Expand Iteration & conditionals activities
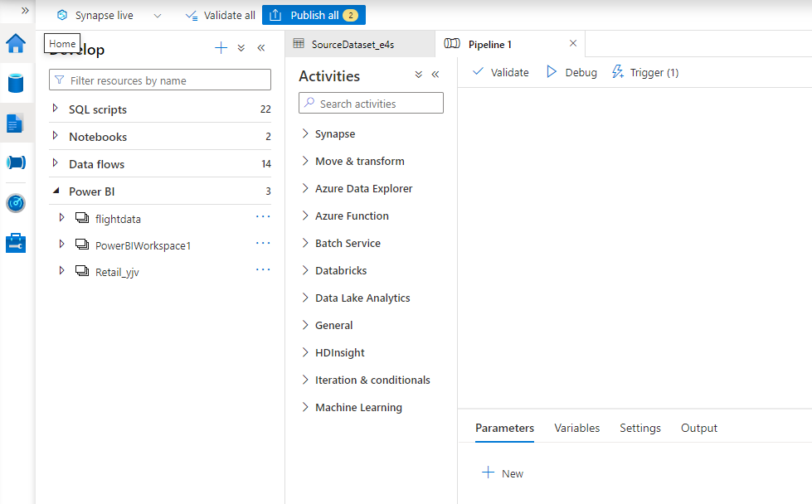Viewport: 812px width, 504px height. (305, 380)
